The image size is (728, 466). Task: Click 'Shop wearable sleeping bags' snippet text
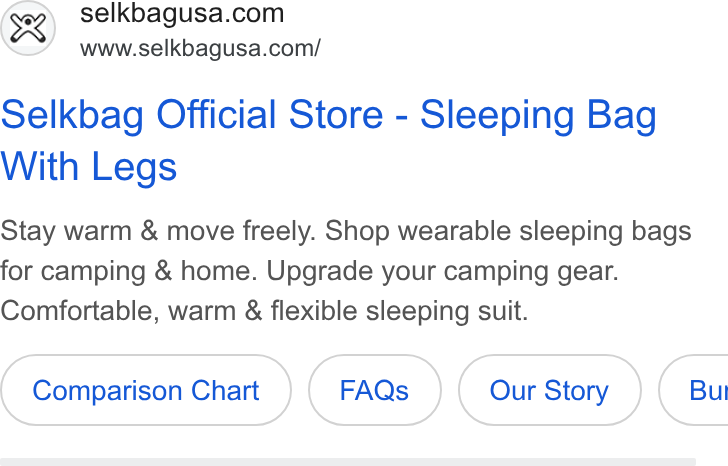coord(508,231)
